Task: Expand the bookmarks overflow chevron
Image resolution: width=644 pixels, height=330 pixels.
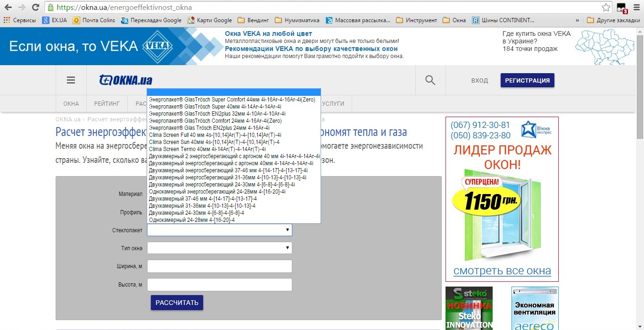Action: (x=578, y=20)
